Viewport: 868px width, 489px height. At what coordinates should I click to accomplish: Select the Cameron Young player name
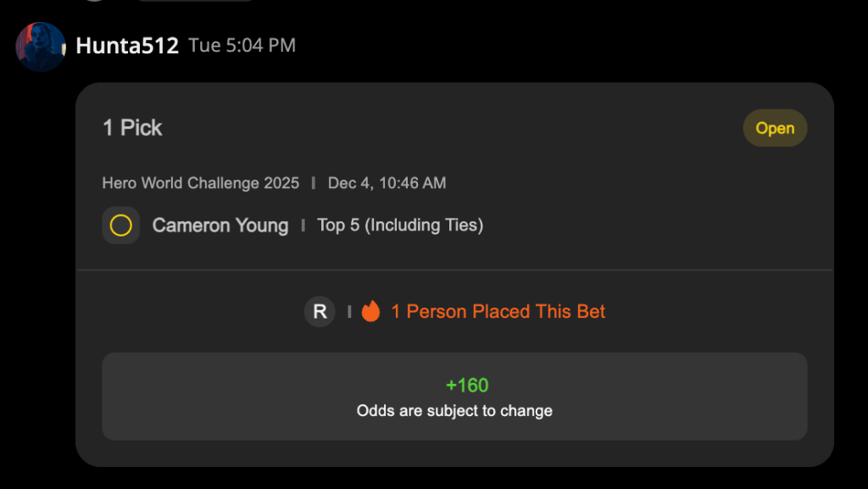click(220, 225)
